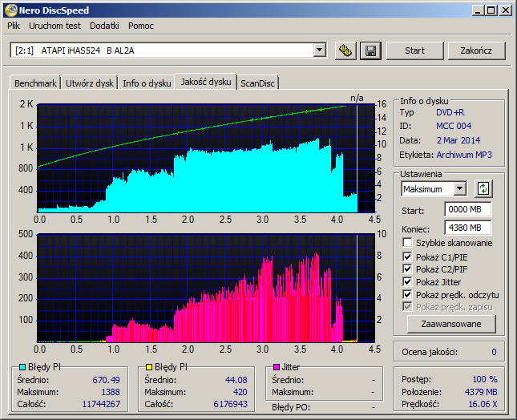The width and height of the screenshot is (517, 420).
Task: Click the 100 % progress value
Action: pos(485,379)
